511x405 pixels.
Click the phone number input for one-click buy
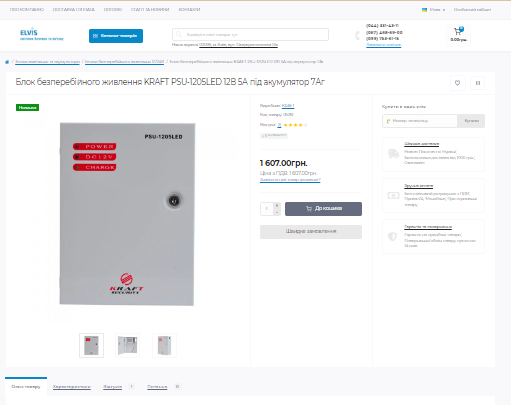pos(420,121)
